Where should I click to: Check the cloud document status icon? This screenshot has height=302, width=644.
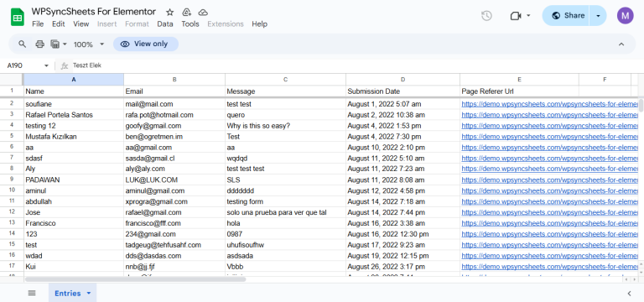(x=202, y=13)
